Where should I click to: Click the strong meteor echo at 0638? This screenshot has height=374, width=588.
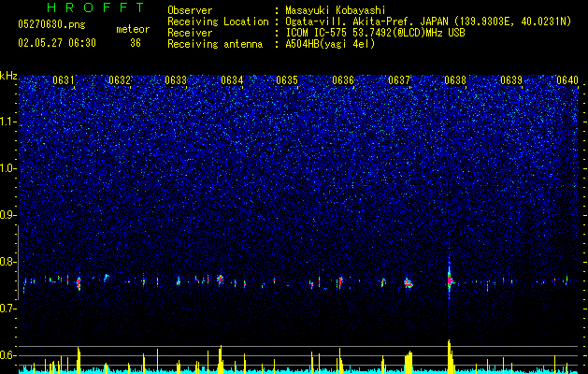[x=450, y=279]
